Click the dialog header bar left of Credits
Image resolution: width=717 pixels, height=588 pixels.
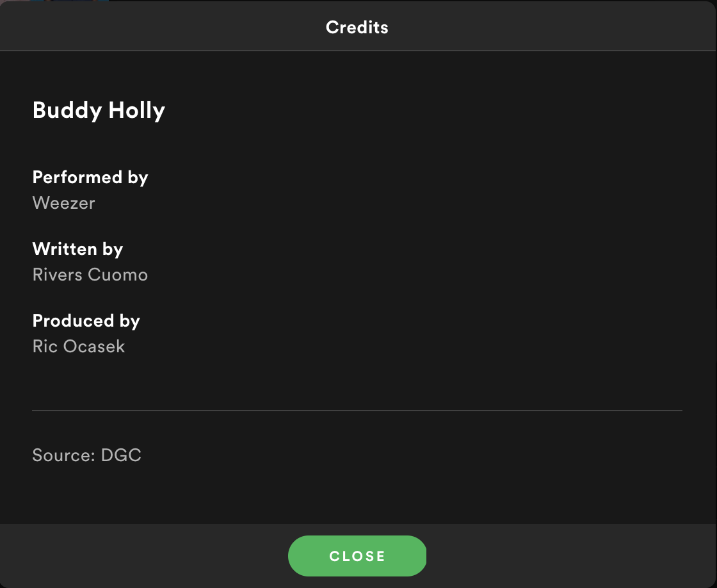pos(160,26)
